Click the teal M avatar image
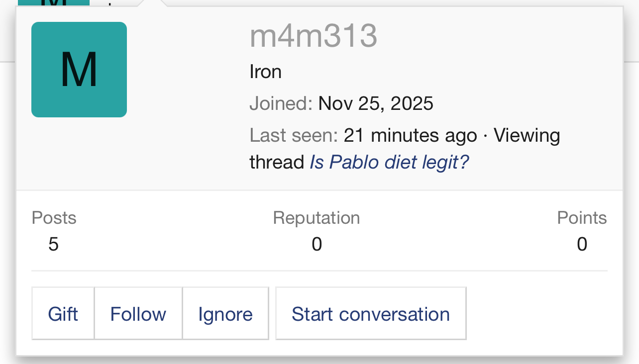 (79, 70)
